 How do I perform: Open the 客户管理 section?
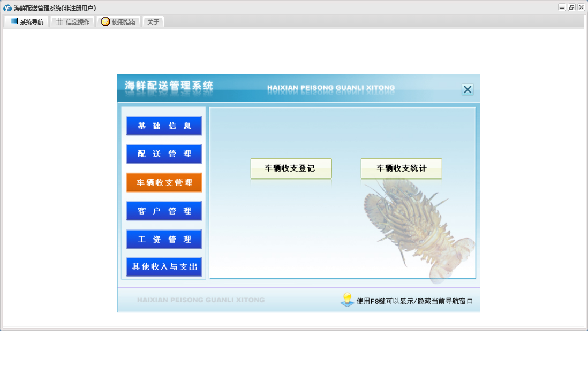click(x=164, y=211)
